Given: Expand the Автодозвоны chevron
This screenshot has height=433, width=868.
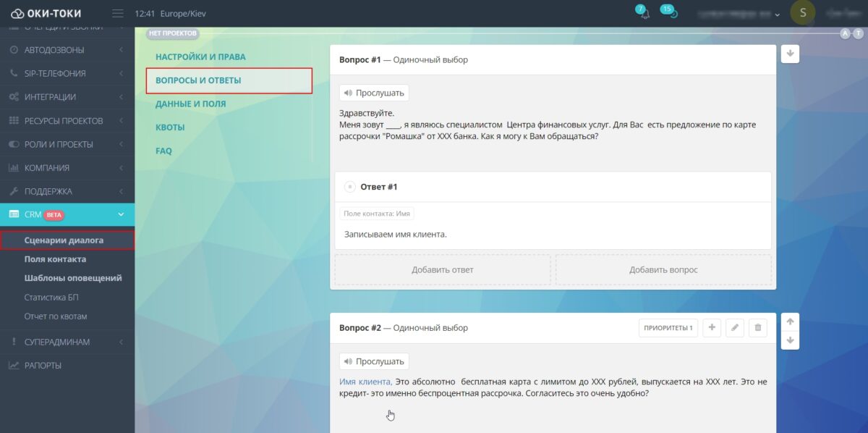Looking at the screenshot, I should [121, 50].
